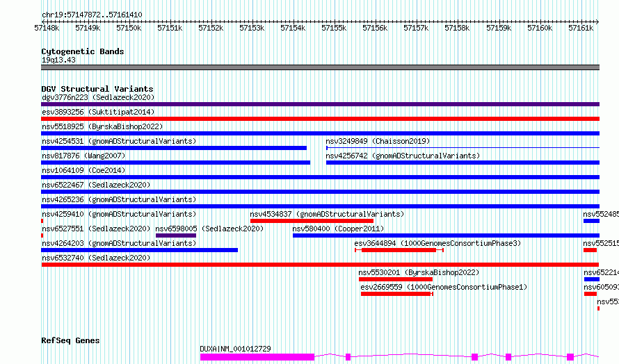Click the small red nsv4259410 variant marker
The width and height of the screenshot is (619, 364).
click(42, 221)
